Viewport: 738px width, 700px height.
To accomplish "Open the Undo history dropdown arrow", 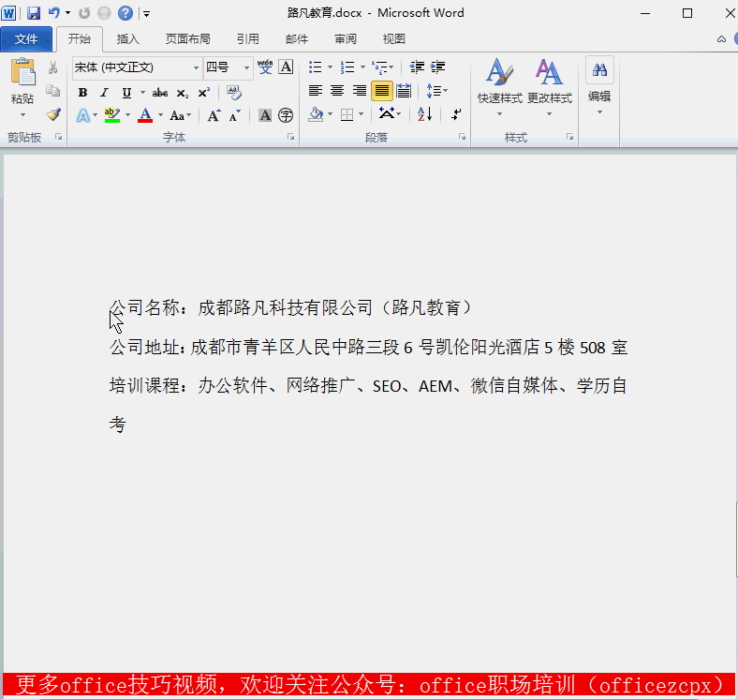I will pyautogui.click(x=67, y=13).
